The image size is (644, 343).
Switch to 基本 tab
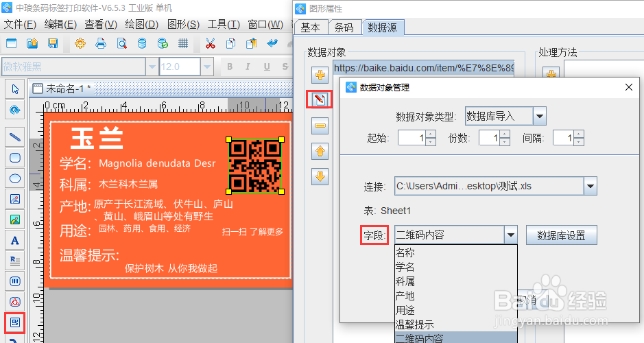311,27
